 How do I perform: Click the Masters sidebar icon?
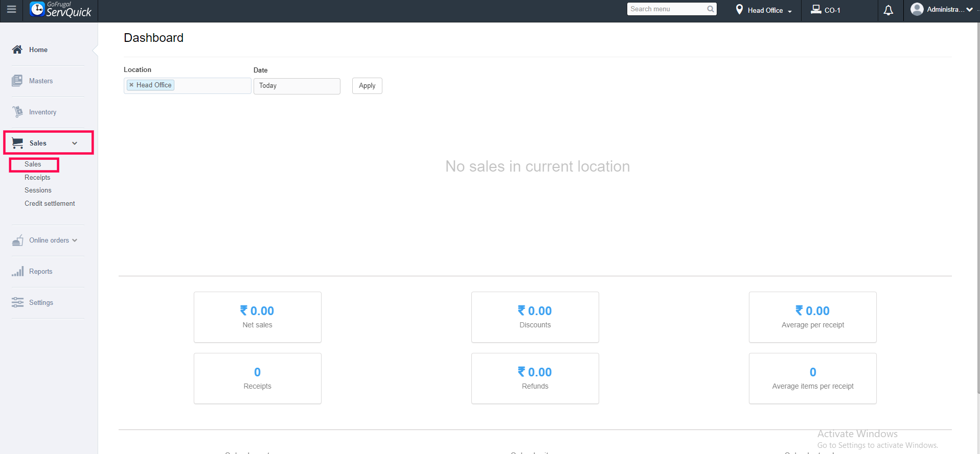(17, 81)
